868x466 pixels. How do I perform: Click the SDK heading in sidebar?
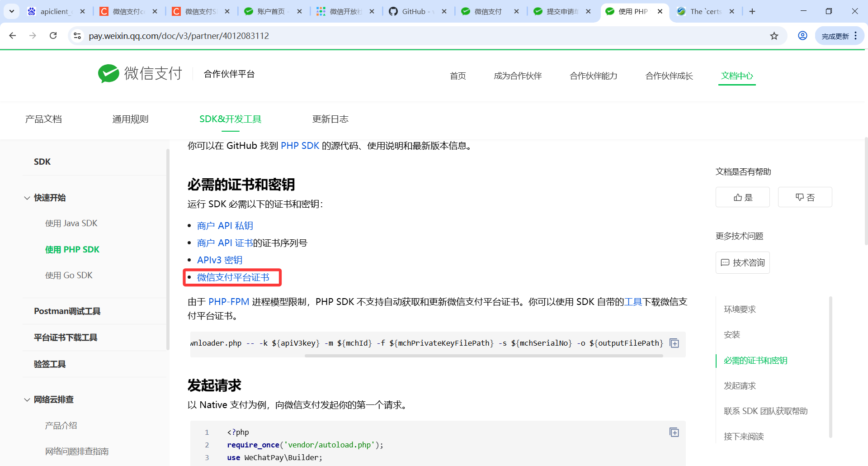click(x=42, y=162)
